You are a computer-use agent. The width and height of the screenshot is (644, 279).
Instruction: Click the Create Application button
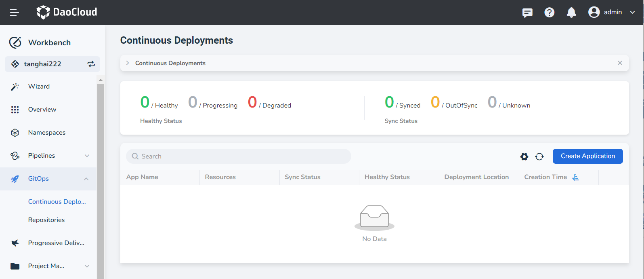pyautogui.click(x=587, y=156)
